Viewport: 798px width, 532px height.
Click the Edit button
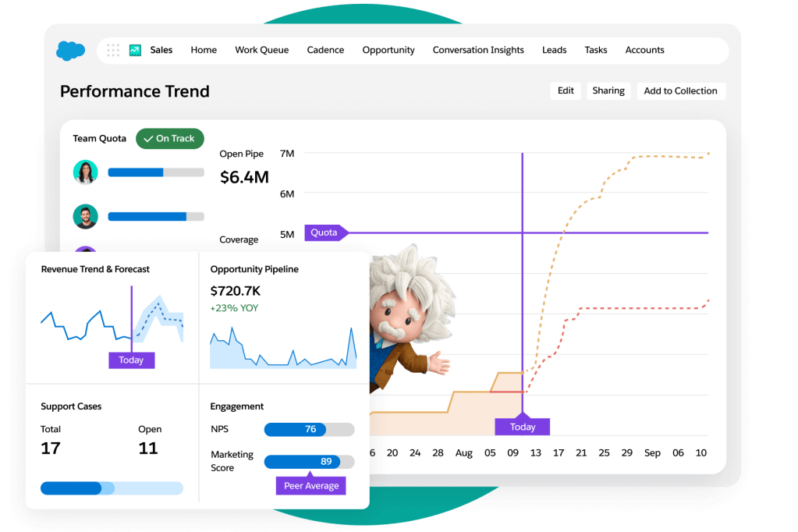tap(566, 90)
